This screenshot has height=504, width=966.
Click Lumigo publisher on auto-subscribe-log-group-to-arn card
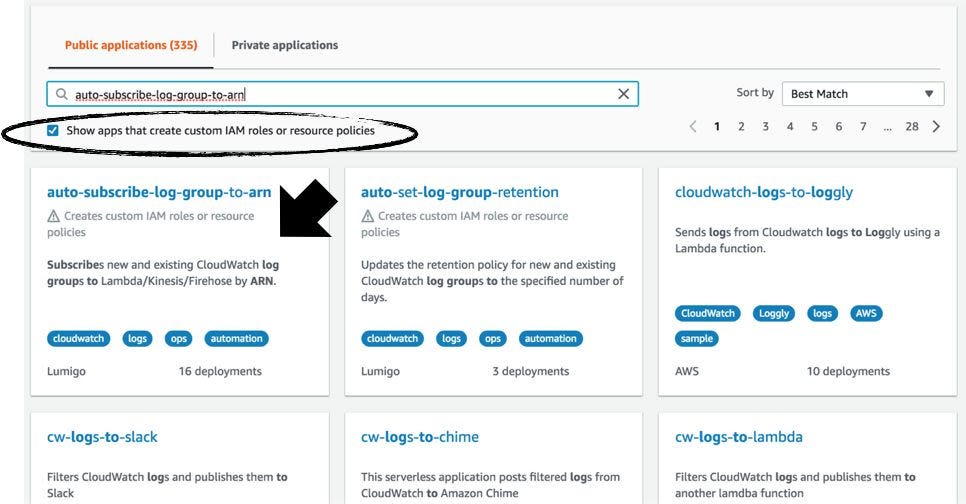pyautogui.click(x=67, y=371)
